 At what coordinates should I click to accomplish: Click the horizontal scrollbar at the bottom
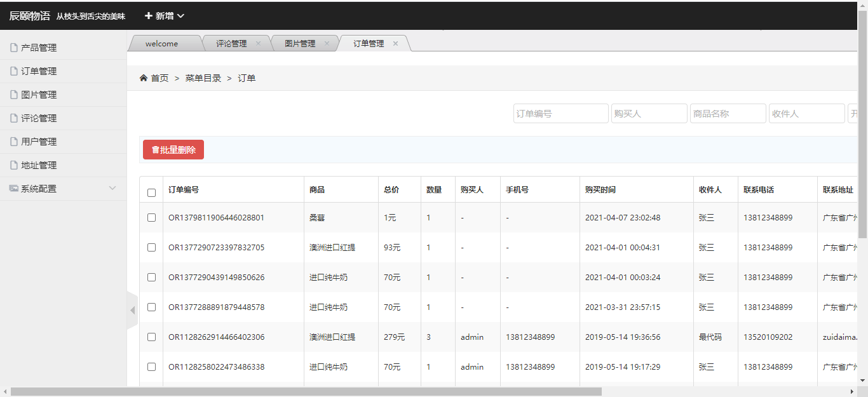tap(306, 391)
